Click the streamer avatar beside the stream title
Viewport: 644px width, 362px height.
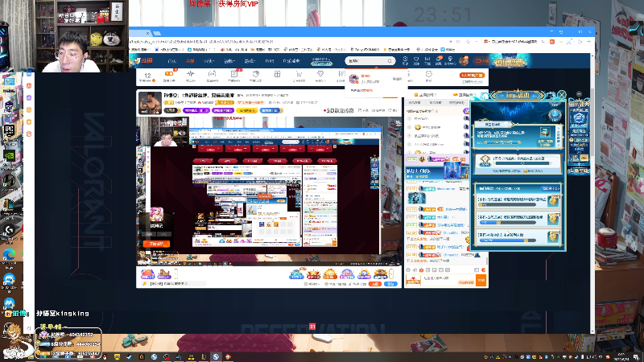[150, 103]
